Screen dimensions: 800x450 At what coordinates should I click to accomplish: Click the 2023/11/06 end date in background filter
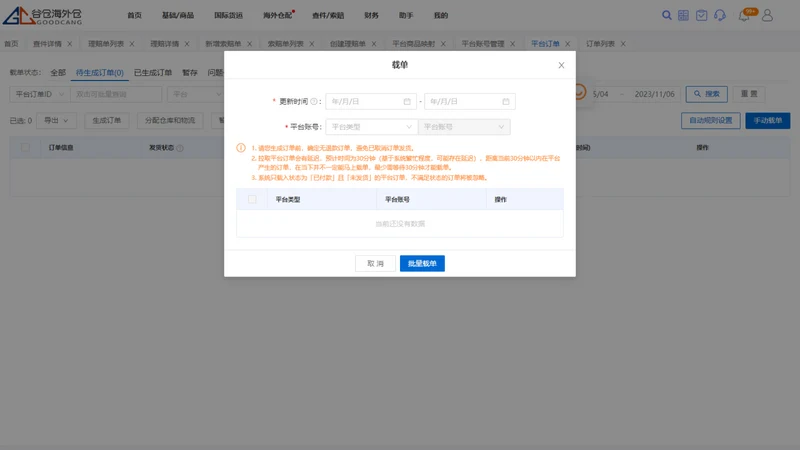[x=655, y=94]
